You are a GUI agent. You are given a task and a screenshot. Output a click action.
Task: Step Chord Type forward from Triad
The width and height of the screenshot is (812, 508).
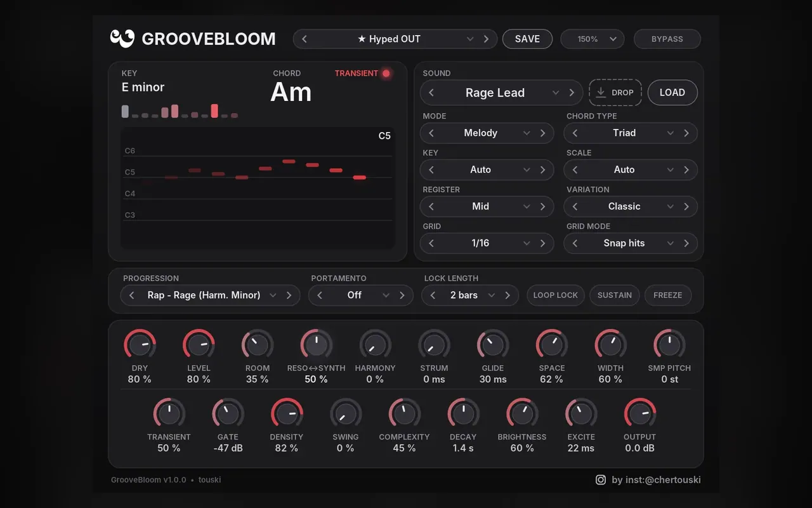coord(686,133)
